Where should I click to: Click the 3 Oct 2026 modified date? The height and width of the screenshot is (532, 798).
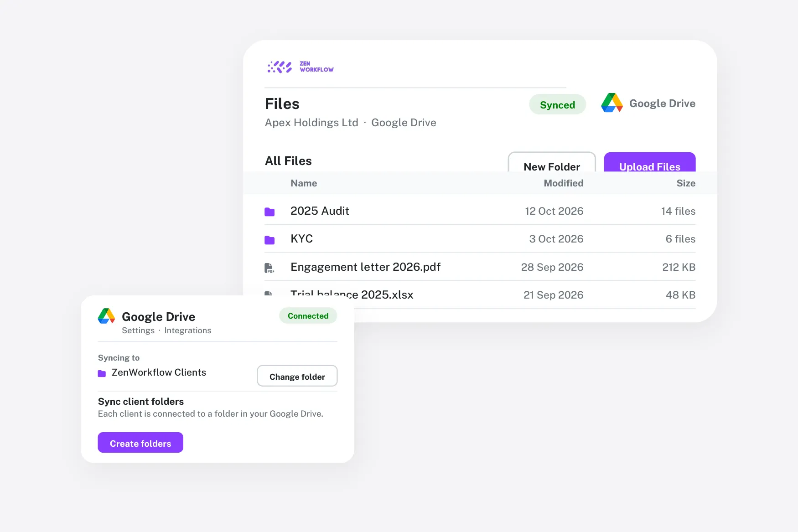(556, 239)
